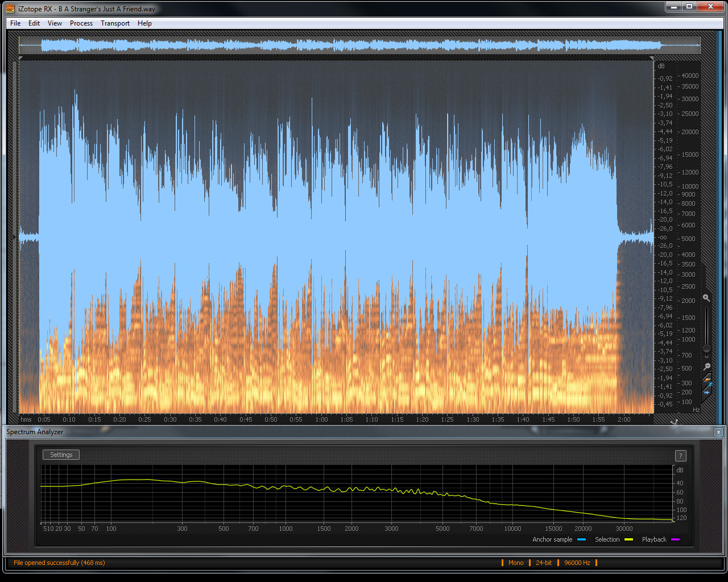Click the blue Anchor sample color swatch
728x582 pixels.
(581, 539)
